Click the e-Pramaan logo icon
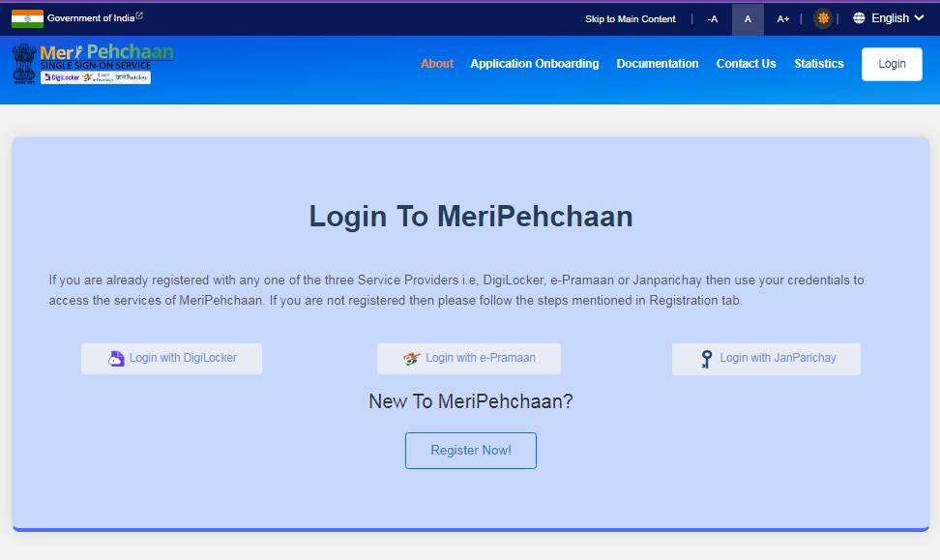Viewport: 940px width, 560px height. click(412, 359)
